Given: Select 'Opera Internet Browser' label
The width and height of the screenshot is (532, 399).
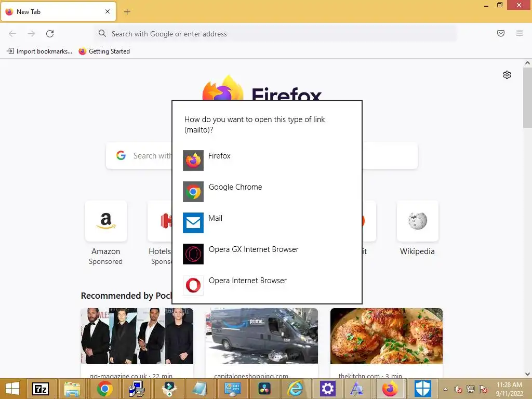Looking at the screenshot, I should coord(248,281).
